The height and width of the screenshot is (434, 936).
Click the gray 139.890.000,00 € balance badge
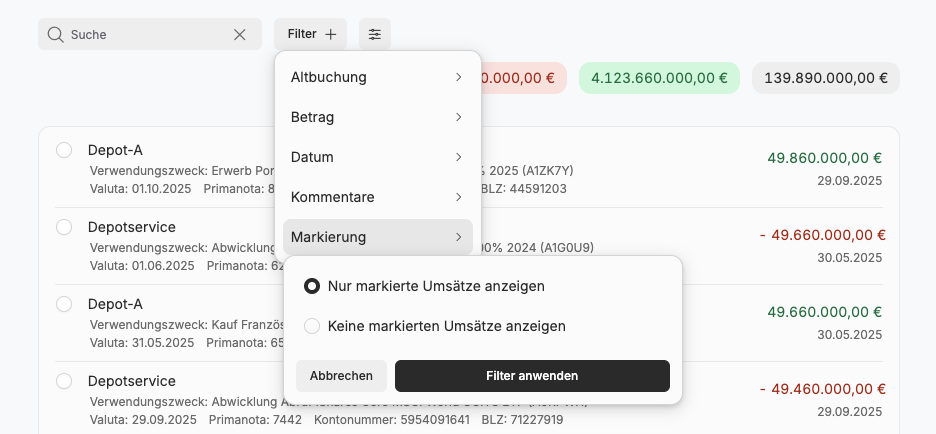click(x=825, y=78)
